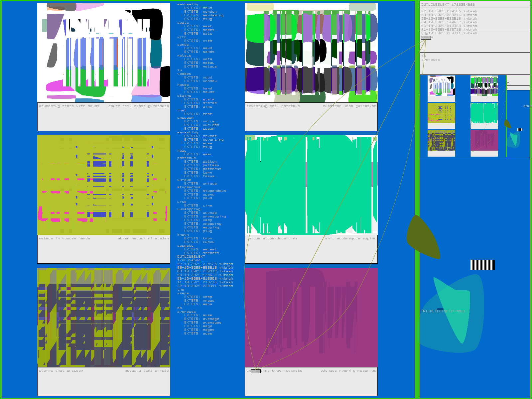The width and height of the screenshot is (532, 399).
Task: Select the 'EXISTS: stupendous' entry
Action: tap(205, 191)
